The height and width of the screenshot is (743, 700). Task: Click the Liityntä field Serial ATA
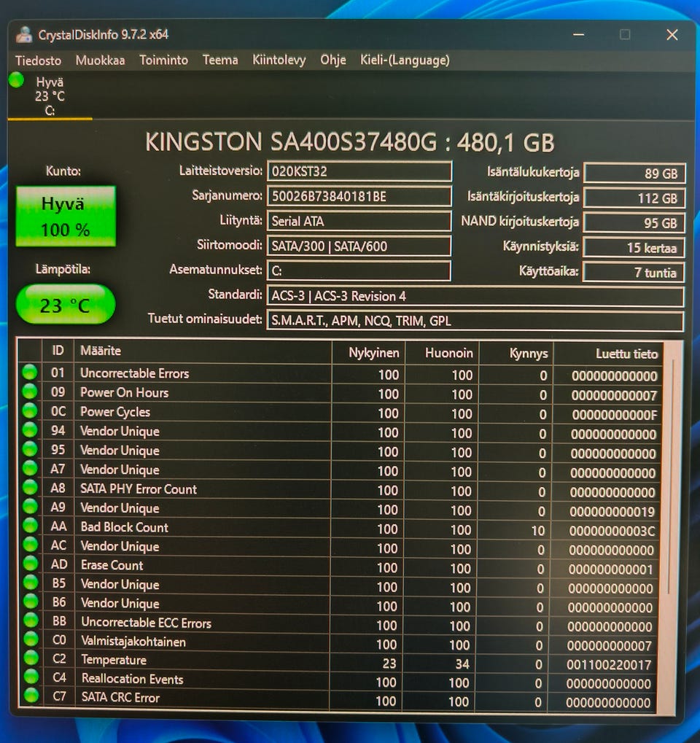click(x=359, y=221)
